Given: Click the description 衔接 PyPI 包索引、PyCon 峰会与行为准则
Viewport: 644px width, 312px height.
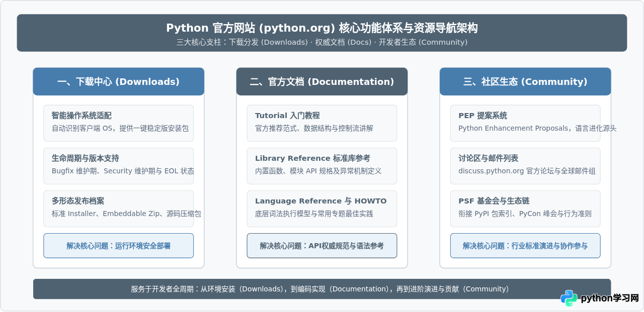Looking at the screenshot, I should (x=525, y=214).
